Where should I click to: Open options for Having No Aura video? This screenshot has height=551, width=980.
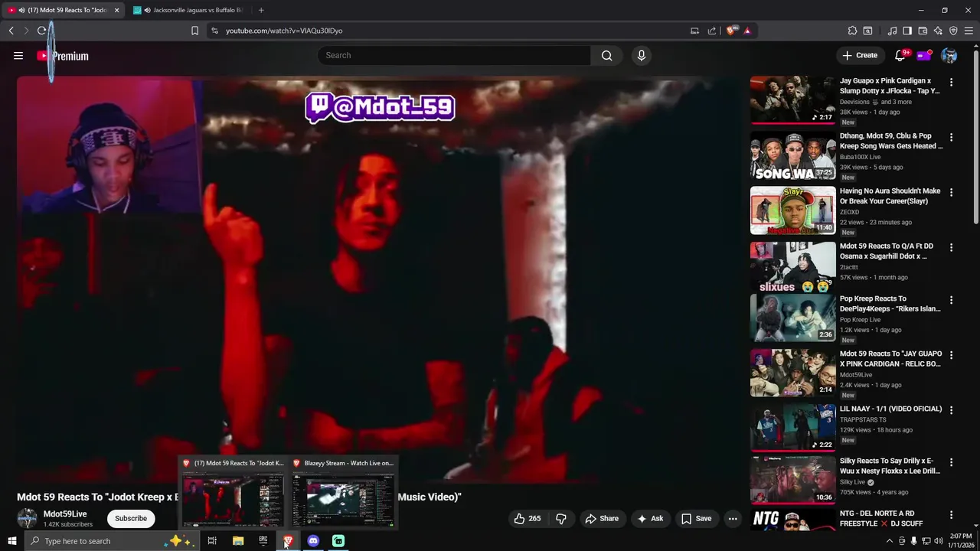click(952, 192)
